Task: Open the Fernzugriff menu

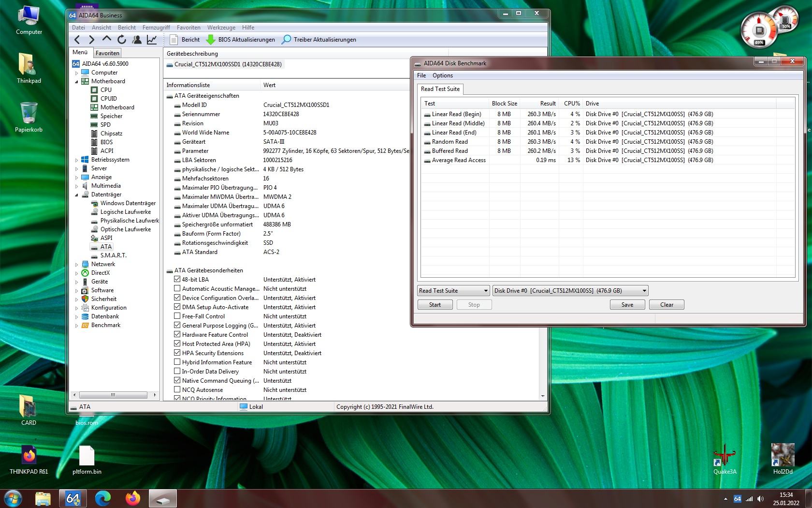Action: pos(156,28)
